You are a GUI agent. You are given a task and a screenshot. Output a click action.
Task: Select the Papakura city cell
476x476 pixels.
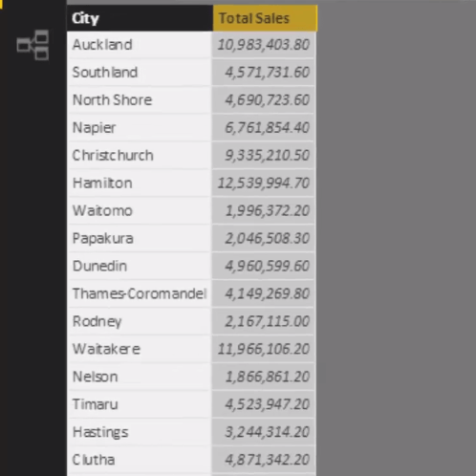[140, 239]
